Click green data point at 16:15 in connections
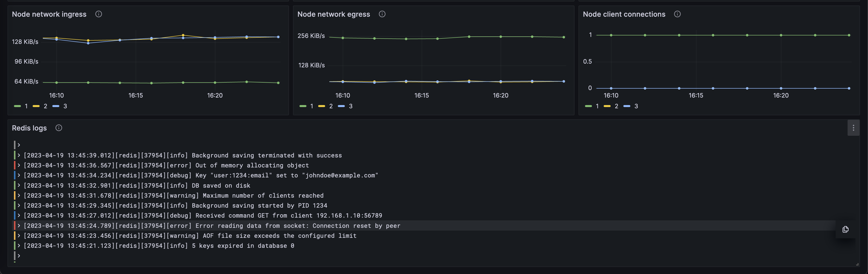The height and width of the screenshot is (274, 868). (713, 35)
